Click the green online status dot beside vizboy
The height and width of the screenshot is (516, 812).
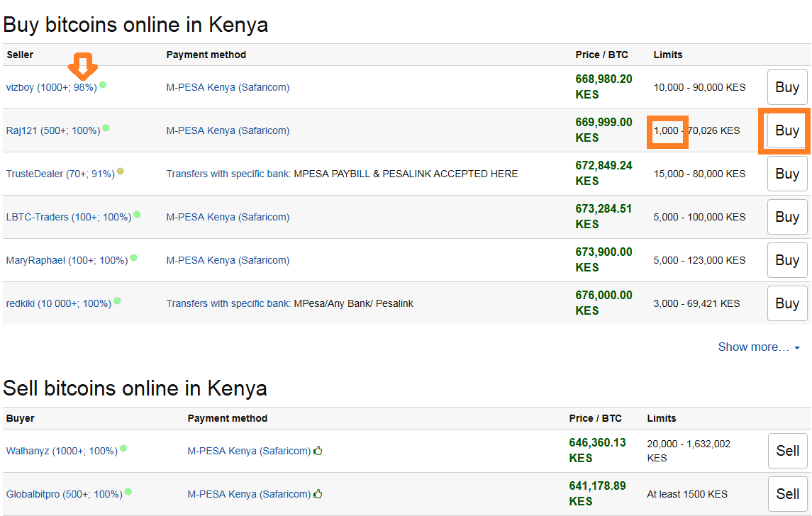pyautogui.click(x=103, y=84)
